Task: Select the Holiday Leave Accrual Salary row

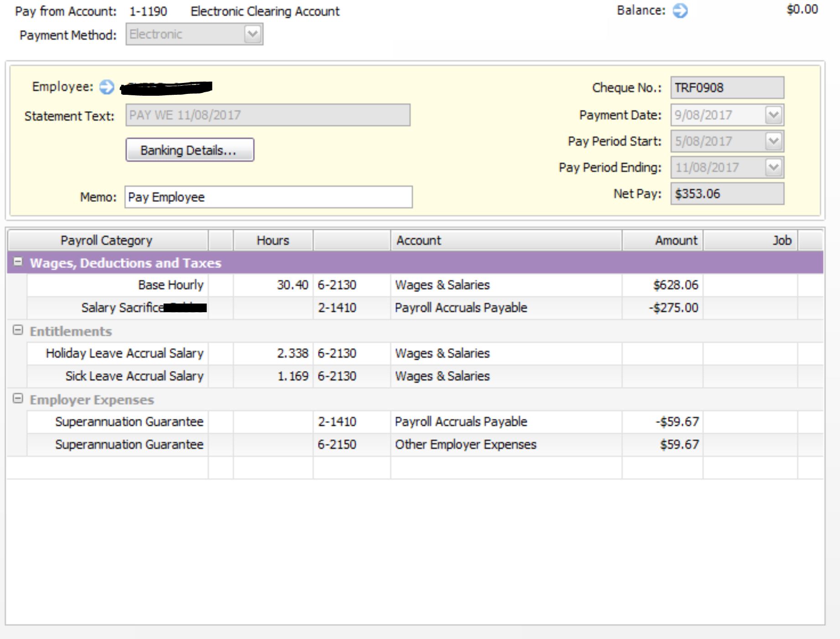Action: [x=124, y=353]
